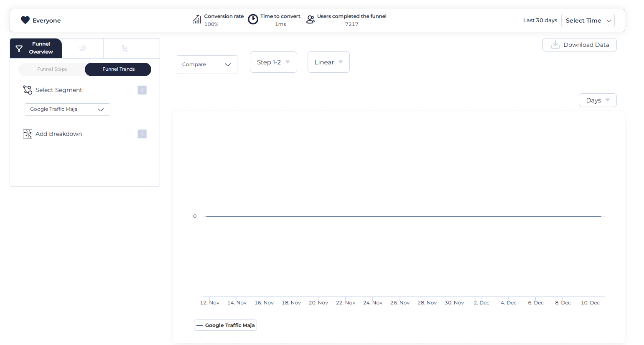Switch to Funnel Steps view
Image resolution: width=644 pixels, height=345 pixels.
coord(52,69)
